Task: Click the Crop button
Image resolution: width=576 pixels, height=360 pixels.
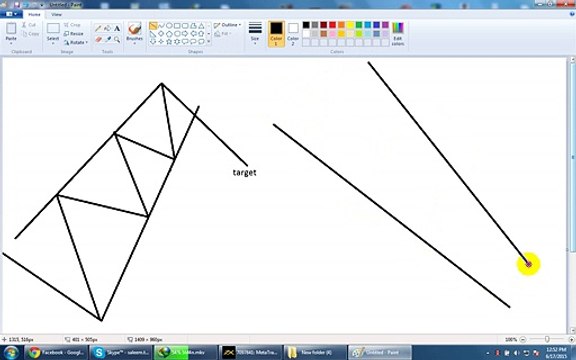Action: (72, 25)
